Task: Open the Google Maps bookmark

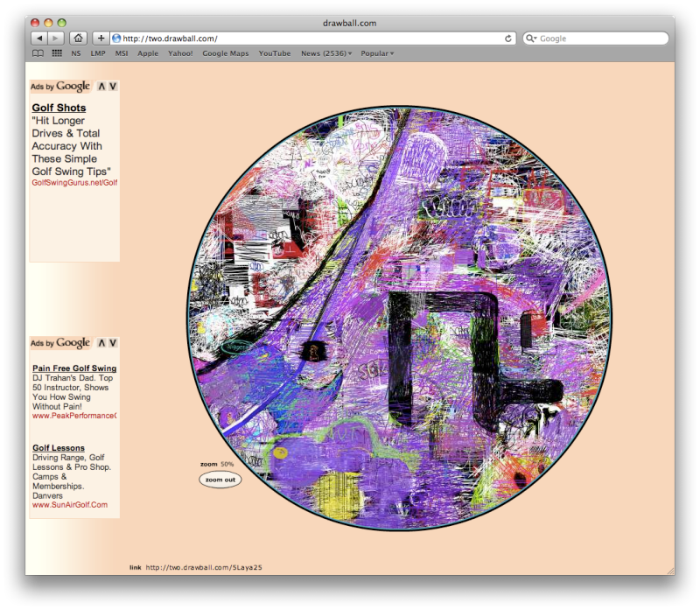Action: [x=226, y=53]
